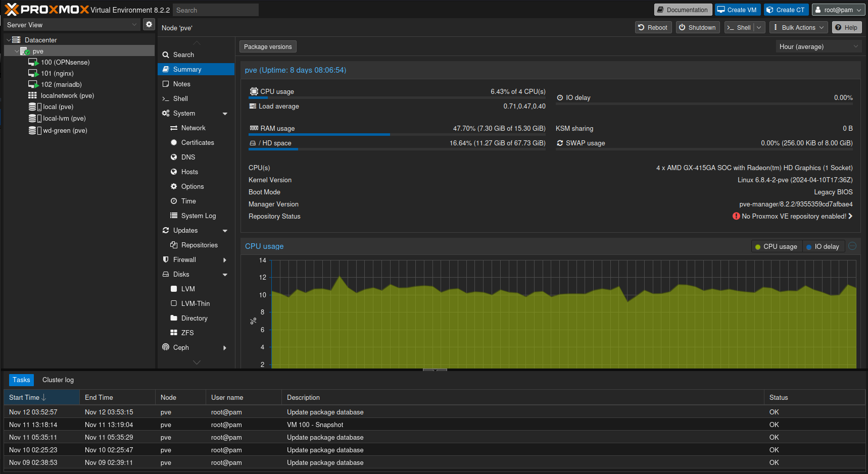The width and height of the screenshot is (868, 474).
Task: Open the System Log
Action: point(196,216)
